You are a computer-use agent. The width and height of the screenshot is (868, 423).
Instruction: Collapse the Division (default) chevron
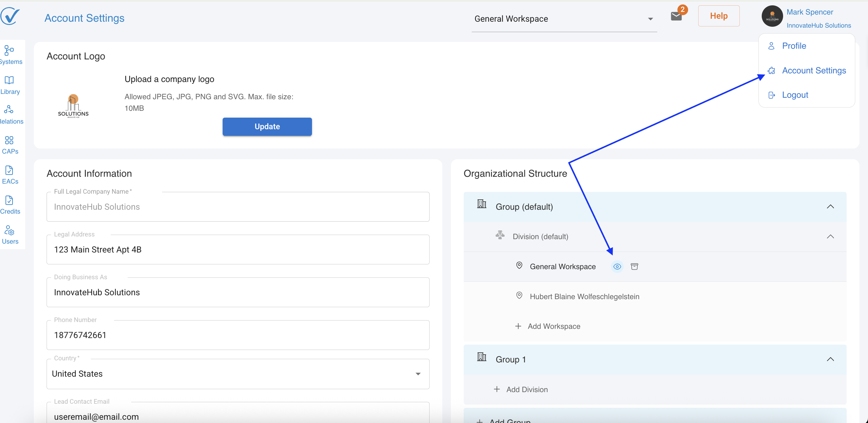[x=830, y=237]
